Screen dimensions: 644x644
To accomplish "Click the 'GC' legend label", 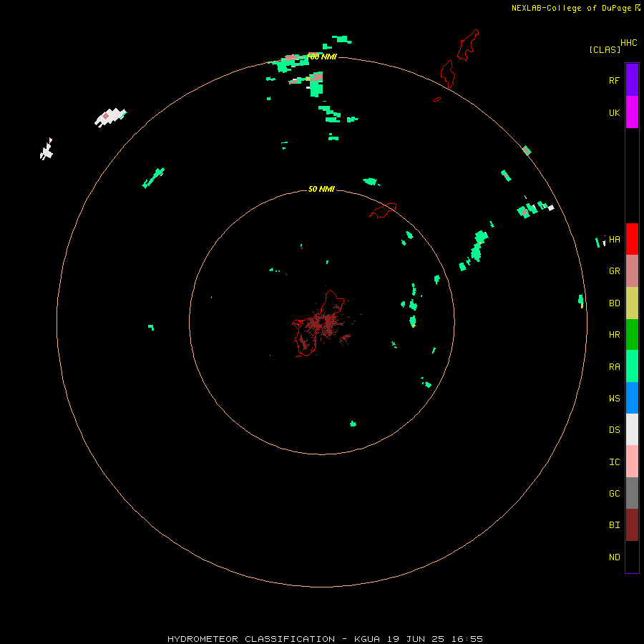I will click(614, 494).
